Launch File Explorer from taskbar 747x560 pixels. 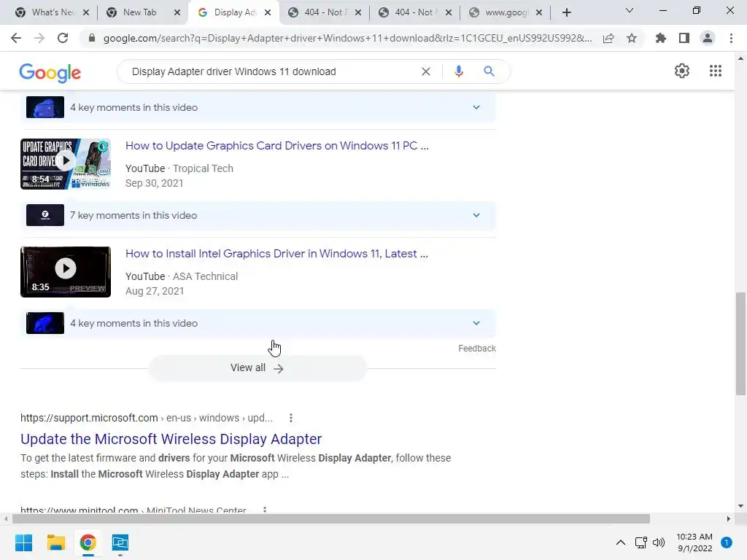pyautogui.click(x=55, y=542)
